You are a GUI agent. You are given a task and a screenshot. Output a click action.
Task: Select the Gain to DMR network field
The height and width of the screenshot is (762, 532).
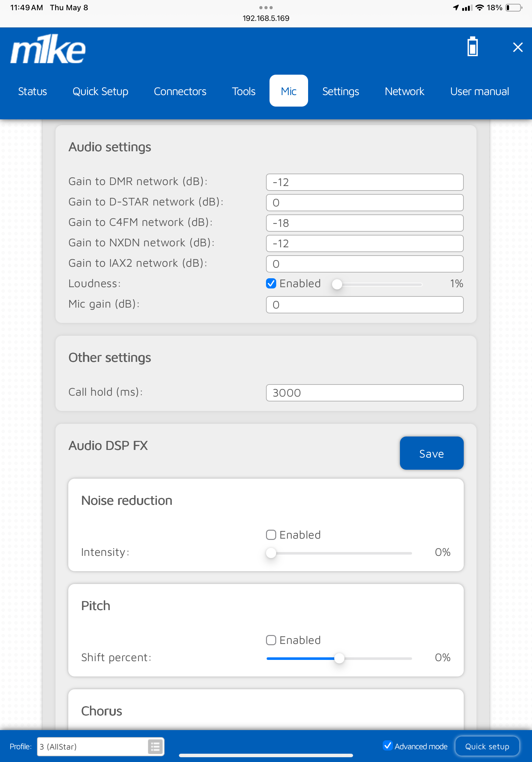tap(364, 182)
